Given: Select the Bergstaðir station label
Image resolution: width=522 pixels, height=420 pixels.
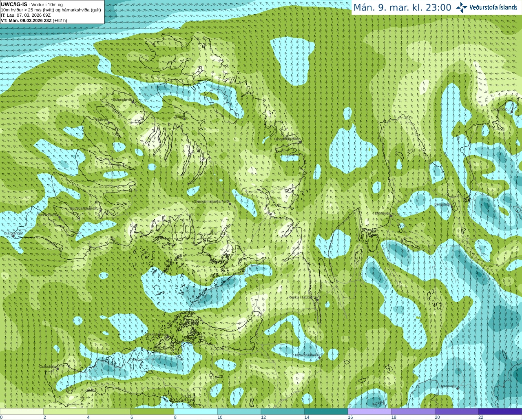Looking at the screenshot, I should click(442, 204).
